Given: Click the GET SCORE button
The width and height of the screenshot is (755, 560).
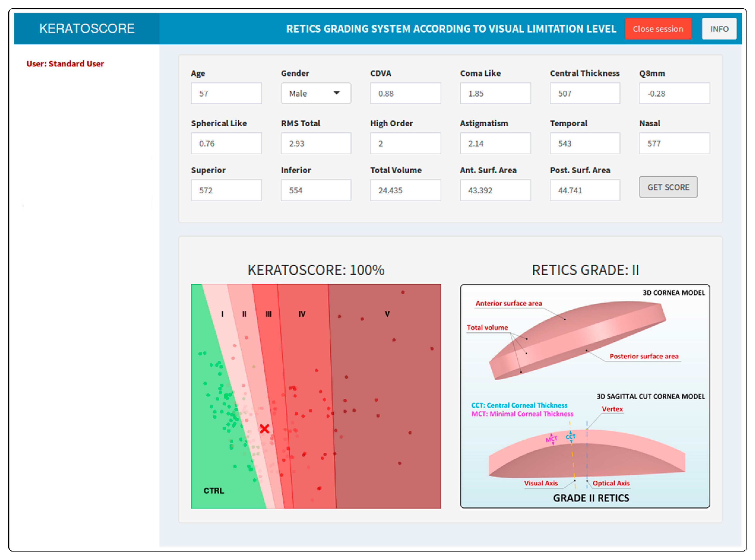Looking at the screenshot, I should click(668, 187).
